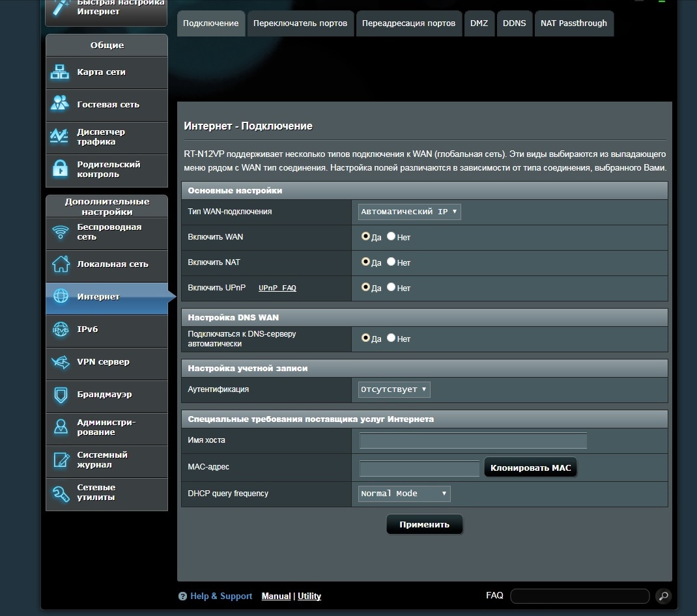Click the FAQ search magnifier icon
The height and width of the screenshot is (616, 697).
(x=663, y=596)
